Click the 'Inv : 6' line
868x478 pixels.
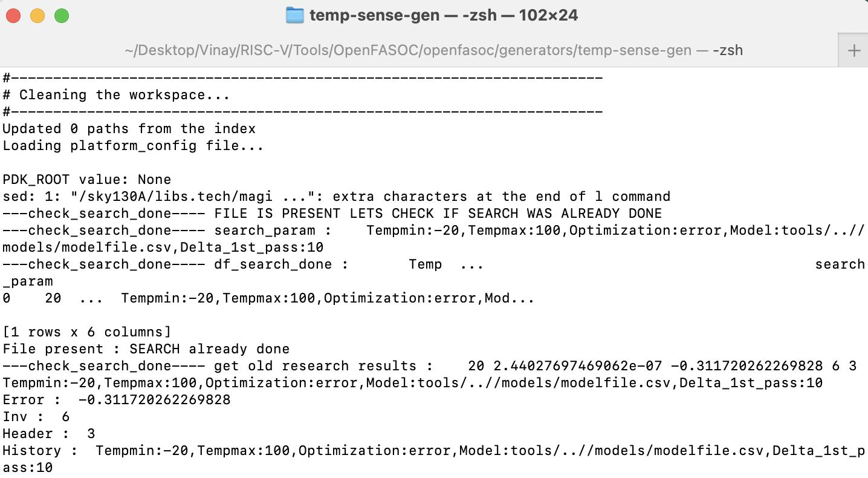click(35, 416)
